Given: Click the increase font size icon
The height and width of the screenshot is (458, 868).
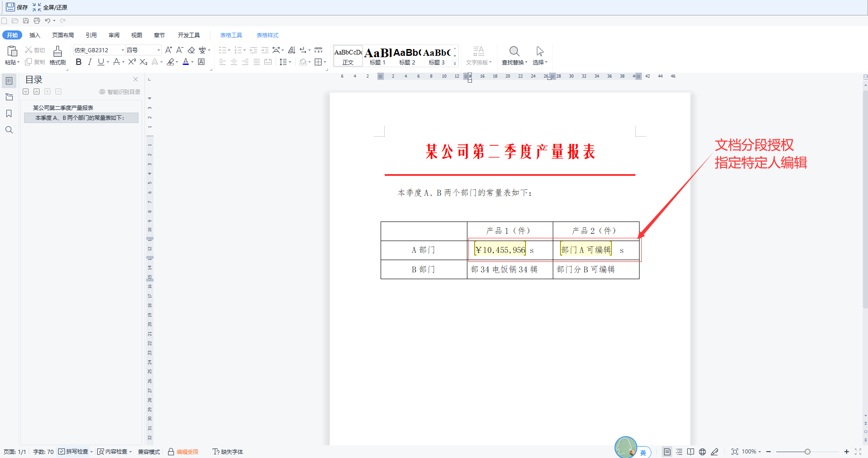Looking at the screenshot, I should [169, 50].
